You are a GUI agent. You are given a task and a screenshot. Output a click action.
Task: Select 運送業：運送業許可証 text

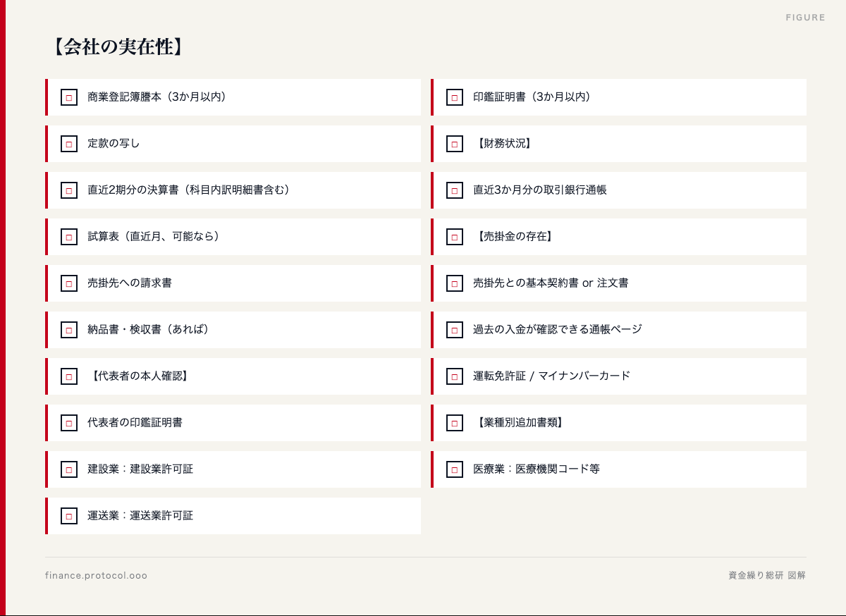(x=140, y=515)
